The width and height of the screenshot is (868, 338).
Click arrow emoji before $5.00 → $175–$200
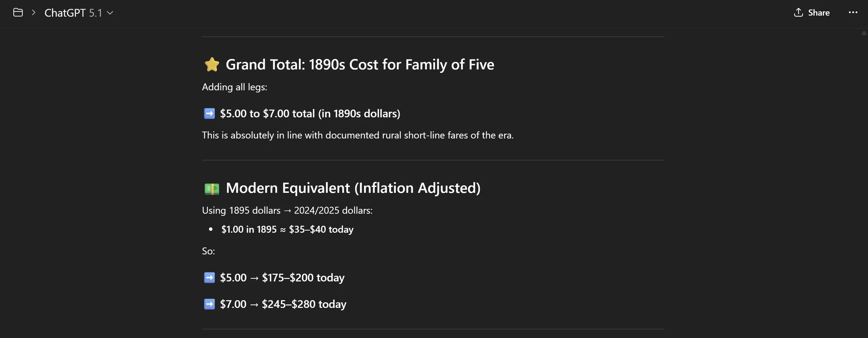209,278
